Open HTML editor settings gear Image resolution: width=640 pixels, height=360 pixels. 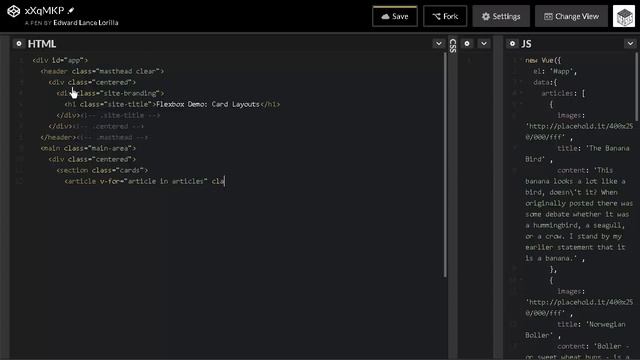[x=19, y=44]
